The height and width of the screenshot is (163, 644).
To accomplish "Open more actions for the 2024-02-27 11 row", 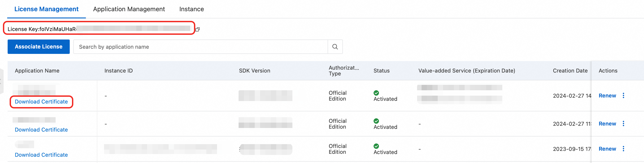I will 623,123.
